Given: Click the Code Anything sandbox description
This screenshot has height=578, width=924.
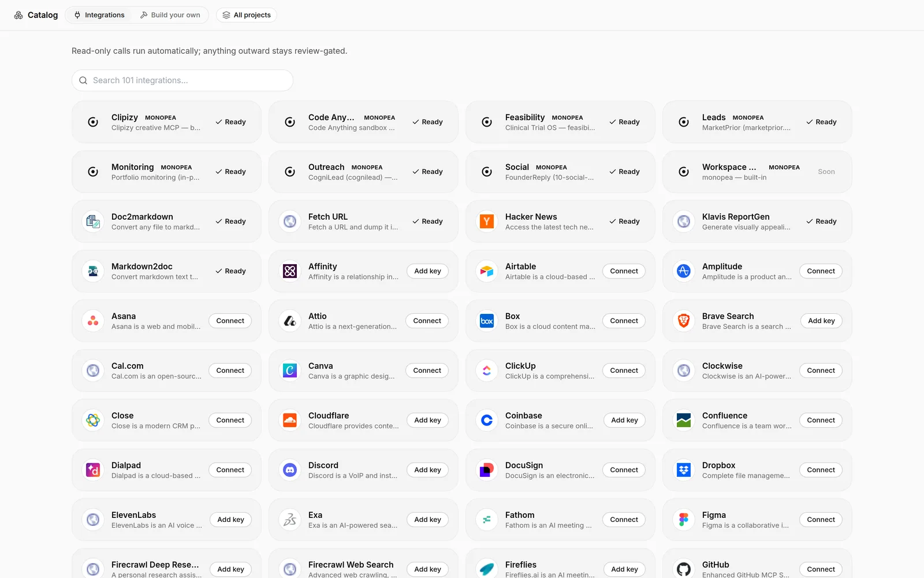Looking at the screenshot, I should click(x=352, y=128).
